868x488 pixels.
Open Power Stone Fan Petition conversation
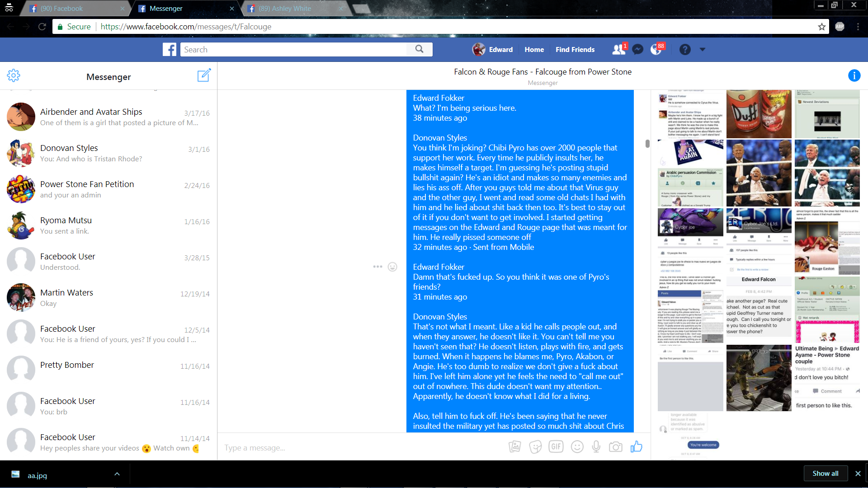tap(108, 189)
